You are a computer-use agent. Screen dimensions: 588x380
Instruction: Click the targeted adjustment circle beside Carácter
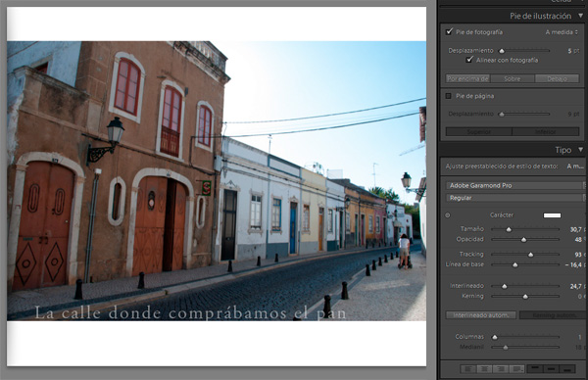pos(448,215)
